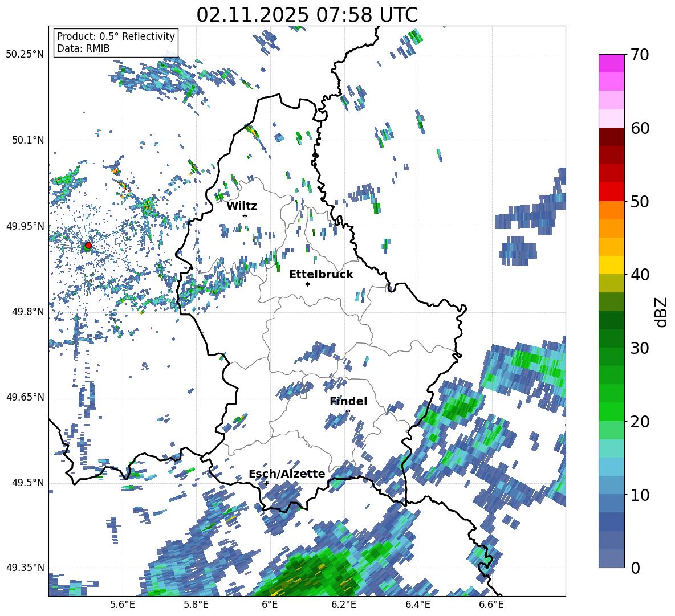Click the 49.35°N latitude label
The width and height of the screenshot is (675, 616).
pyautogui.click(x=25, y=568)
